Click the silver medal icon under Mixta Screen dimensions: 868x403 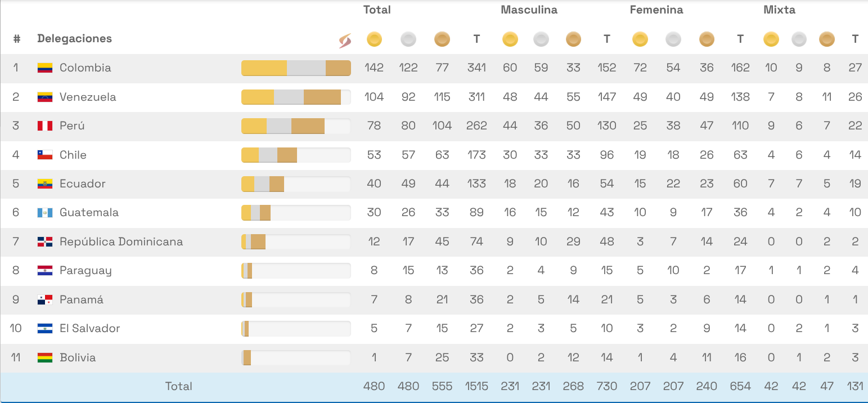(799, 39)
